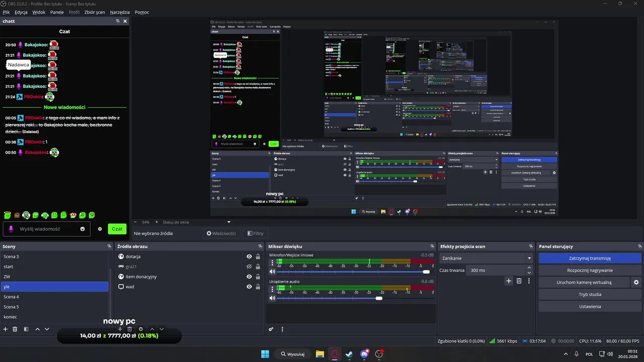Open the Zbiór scen menu
This screenshot has height=362, width=644.
pos(94,12)
